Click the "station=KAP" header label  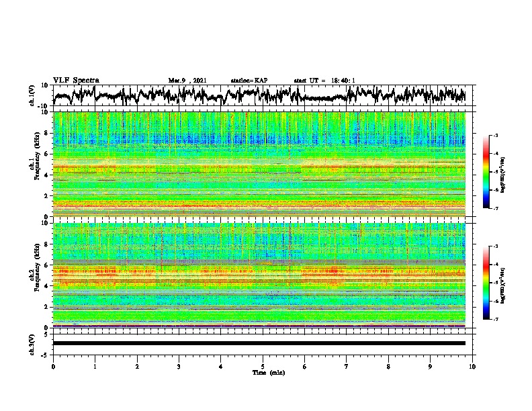coord(249,81)
